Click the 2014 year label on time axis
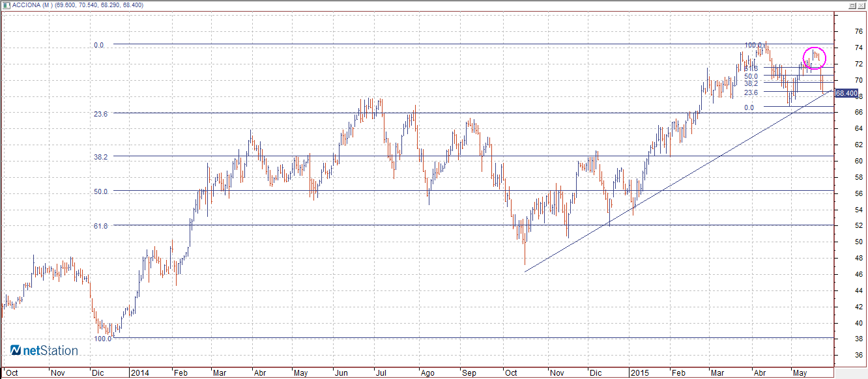Viewport: 868px width, 379px height. click(139, 373)
